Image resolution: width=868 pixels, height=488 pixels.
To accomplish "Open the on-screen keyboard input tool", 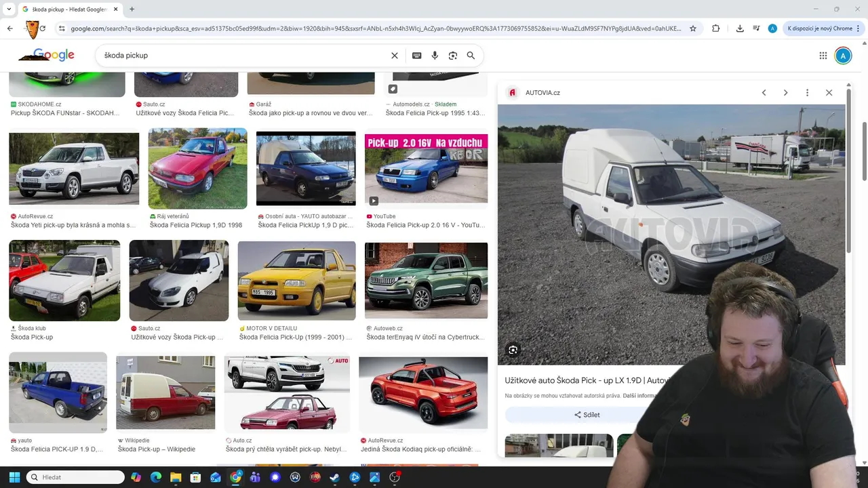I will (x=416, y=56).
